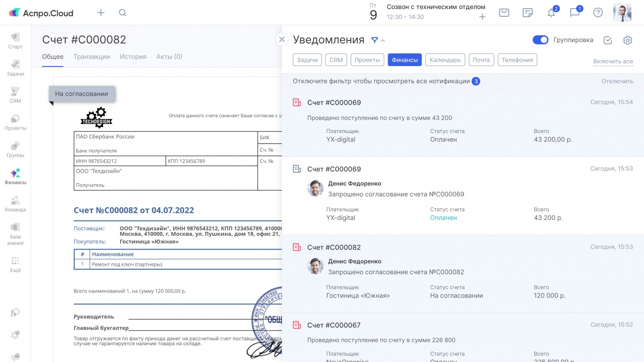Open the chat messages icon
The height and width of the screenshot is (362, 644).
pos(574,13)
